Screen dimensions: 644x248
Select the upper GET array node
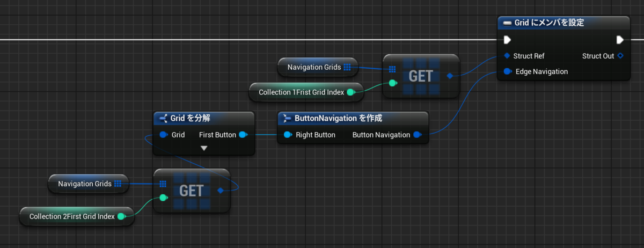(x=421, y=76)
